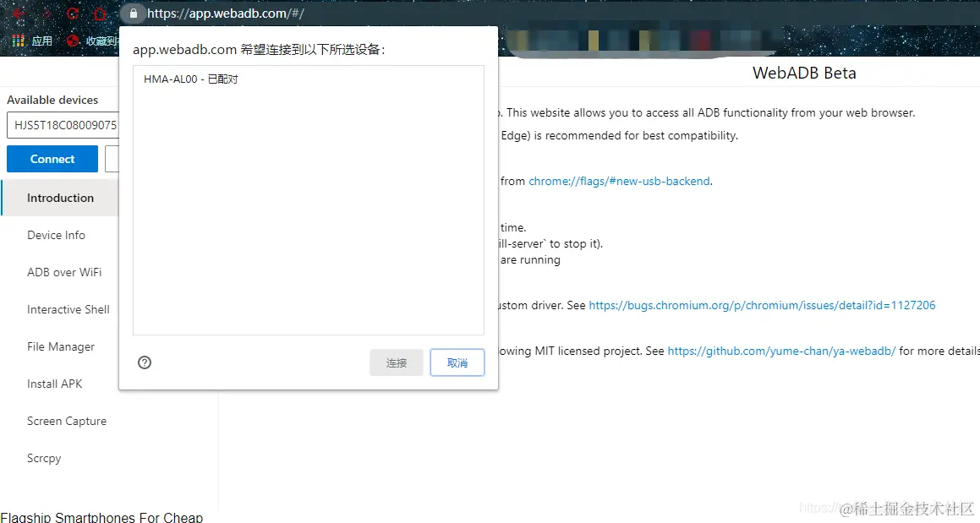The height and width of the screenshot is (523, 980).
Task: Select the Introduction sidebar item
Action: (60, 198)
